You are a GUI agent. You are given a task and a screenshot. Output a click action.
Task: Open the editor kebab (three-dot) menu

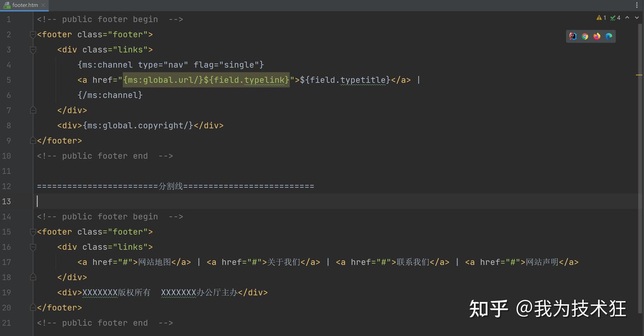point(637,4)
